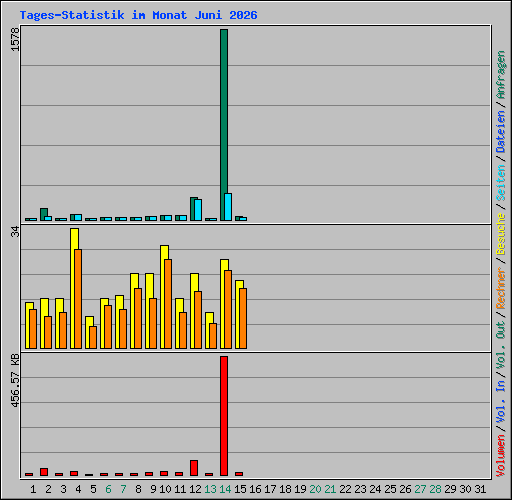Click the orange Rechner bar for day 4
This screenshot has width=512, height=500.
[78, 299]
